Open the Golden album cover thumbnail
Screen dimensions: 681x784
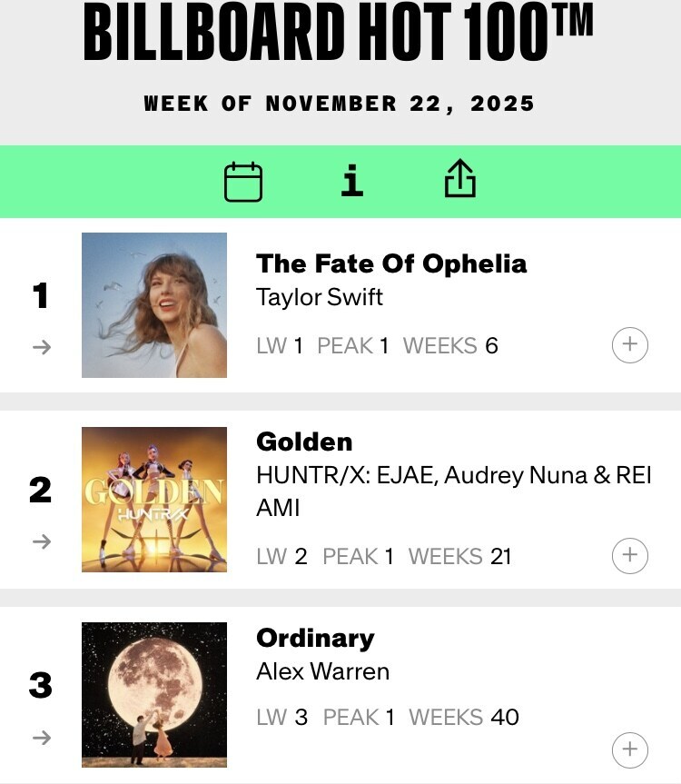click(154, 500)
